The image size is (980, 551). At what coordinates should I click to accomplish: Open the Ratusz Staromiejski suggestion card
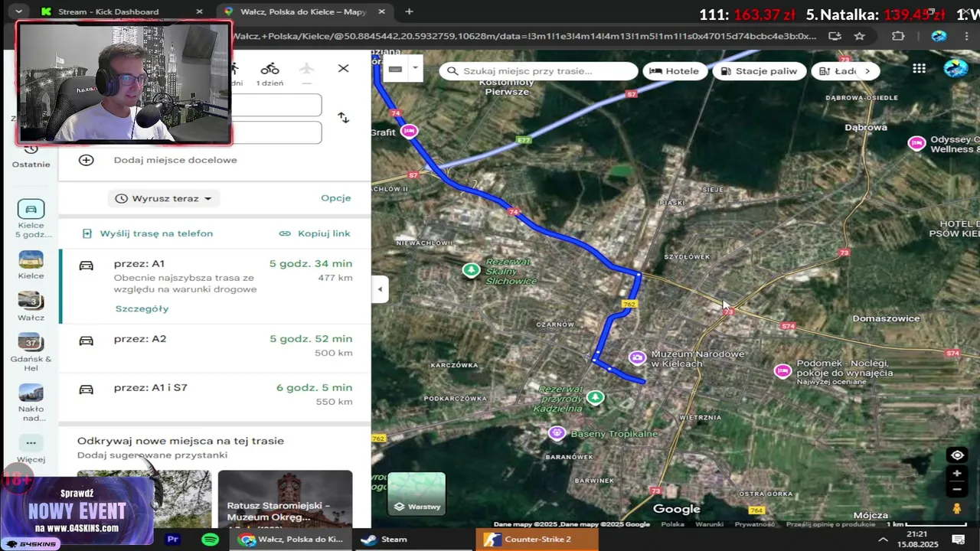(285, 499)
